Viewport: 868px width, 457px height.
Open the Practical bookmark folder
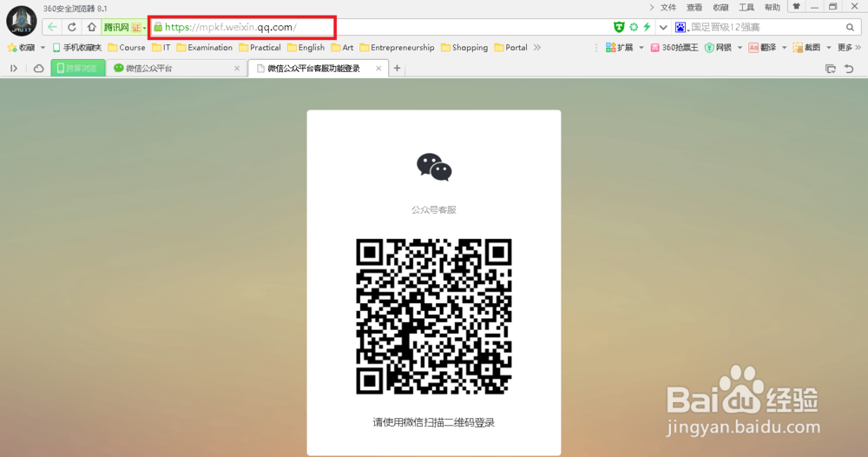click(260, 48)
